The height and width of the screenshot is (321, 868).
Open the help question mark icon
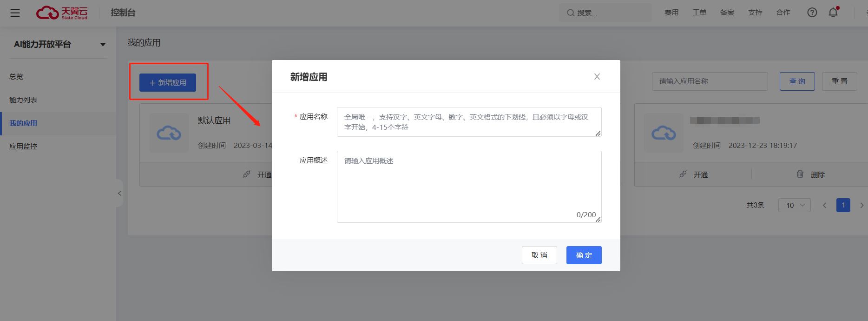[x=812, y=13]
